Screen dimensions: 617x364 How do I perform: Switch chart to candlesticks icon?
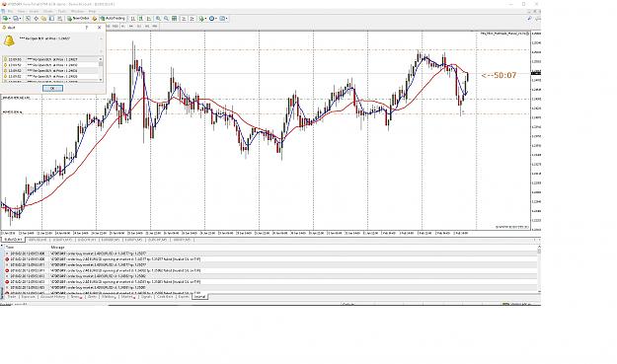pos(141,19)
